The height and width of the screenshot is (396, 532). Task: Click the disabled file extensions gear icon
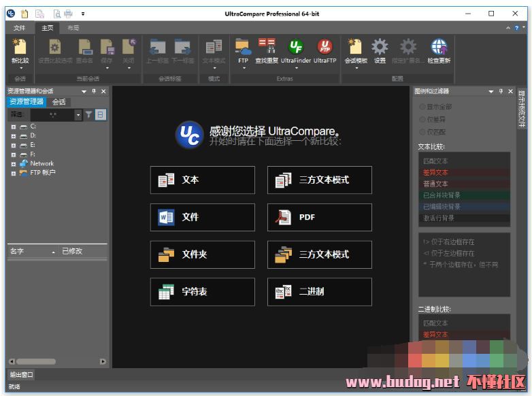408,47
